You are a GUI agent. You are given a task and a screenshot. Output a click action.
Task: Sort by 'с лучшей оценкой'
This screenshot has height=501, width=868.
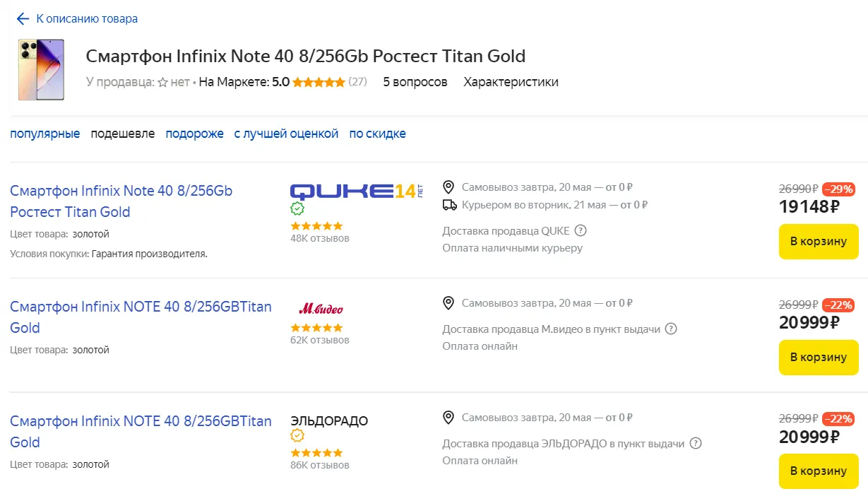pyautogui.click(x=286, y=134)
